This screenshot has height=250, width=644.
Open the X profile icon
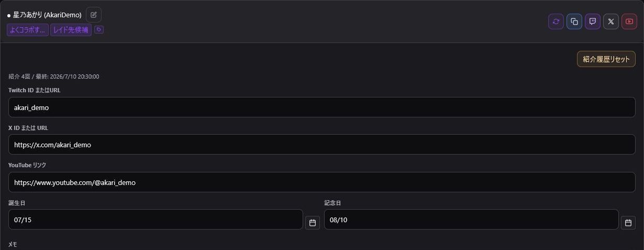611,21
